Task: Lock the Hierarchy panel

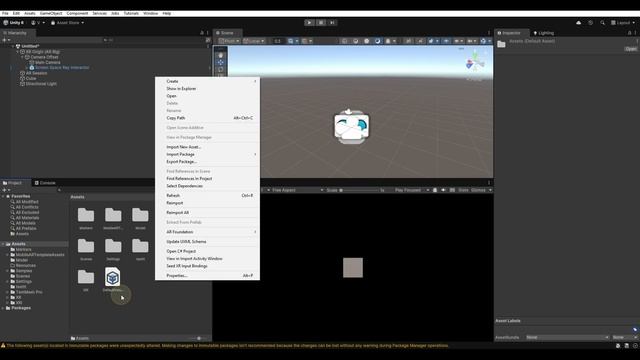Action: (202, 33)
